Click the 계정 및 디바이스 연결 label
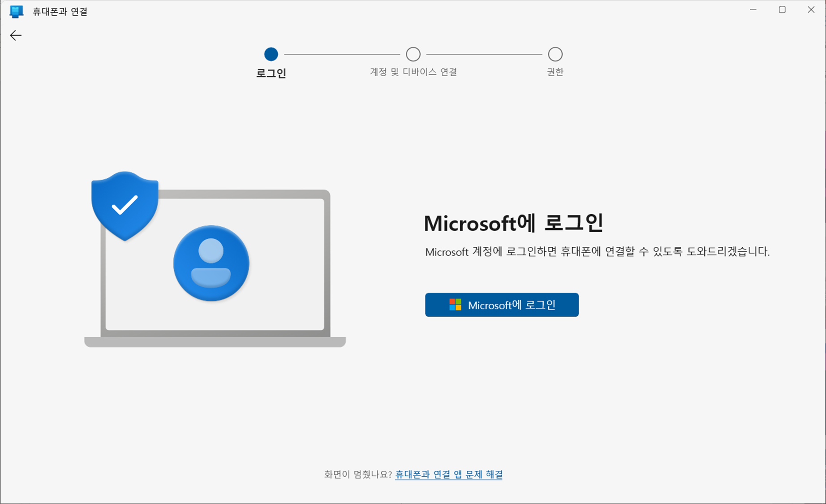 (413, 72)
